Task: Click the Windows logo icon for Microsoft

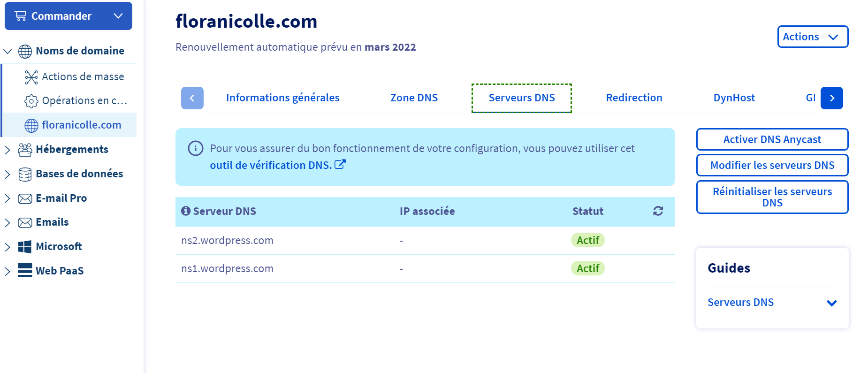Action: pos(25,247)
